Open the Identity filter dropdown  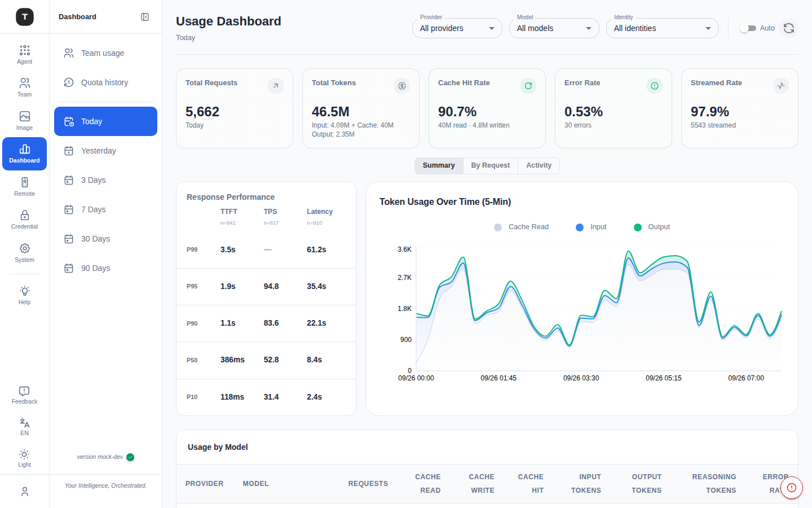(x=663, y=28)
